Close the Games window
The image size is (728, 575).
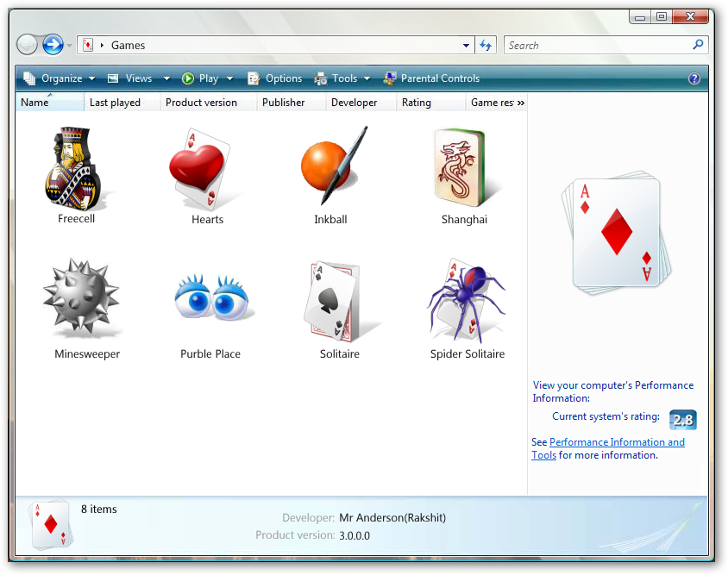pyautogui.click(x=690, y=16)
